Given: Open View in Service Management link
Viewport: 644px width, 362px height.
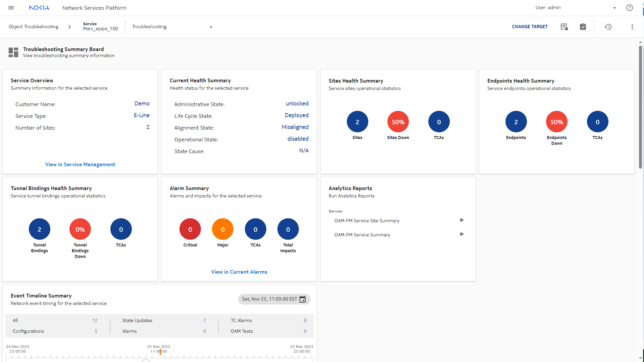Looking at the screenshot, I should click(80, 165).
